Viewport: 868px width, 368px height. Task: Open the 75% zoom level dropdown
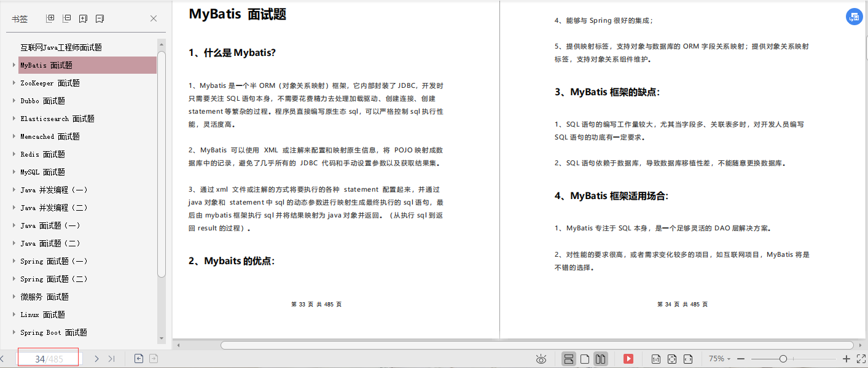[720, 359]
